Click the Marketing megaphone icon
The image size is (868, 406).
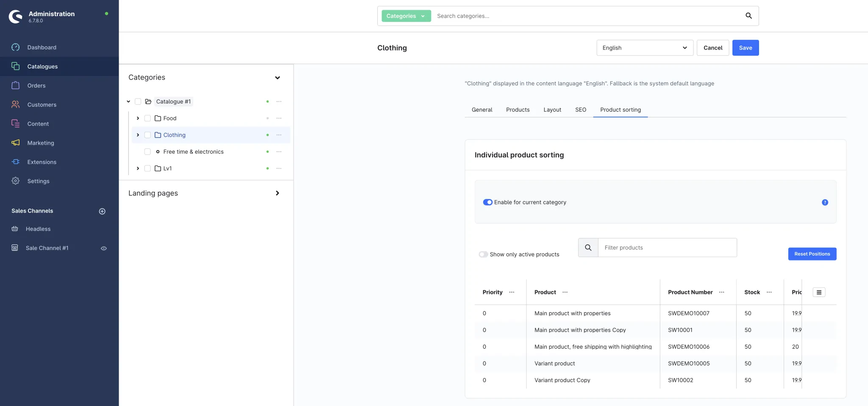coord(16,143)
